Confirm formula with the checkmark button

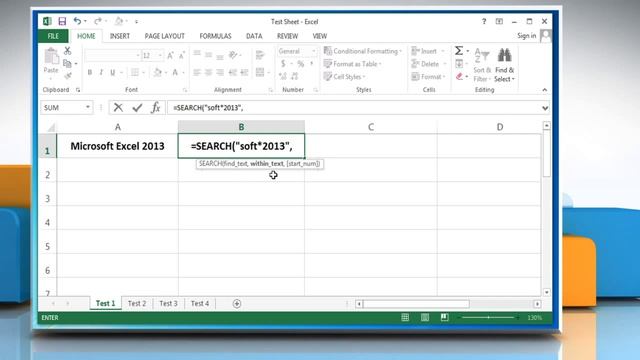[137, 107]
